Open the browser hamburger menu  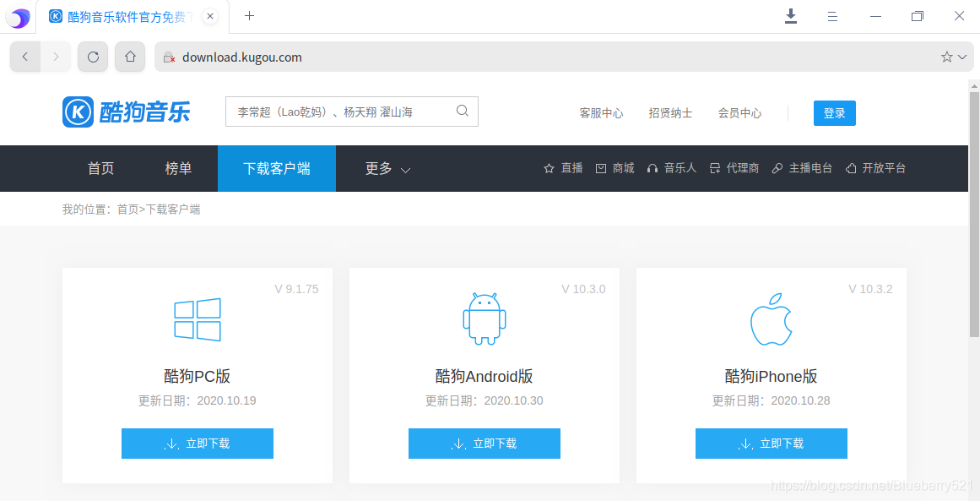832,16
